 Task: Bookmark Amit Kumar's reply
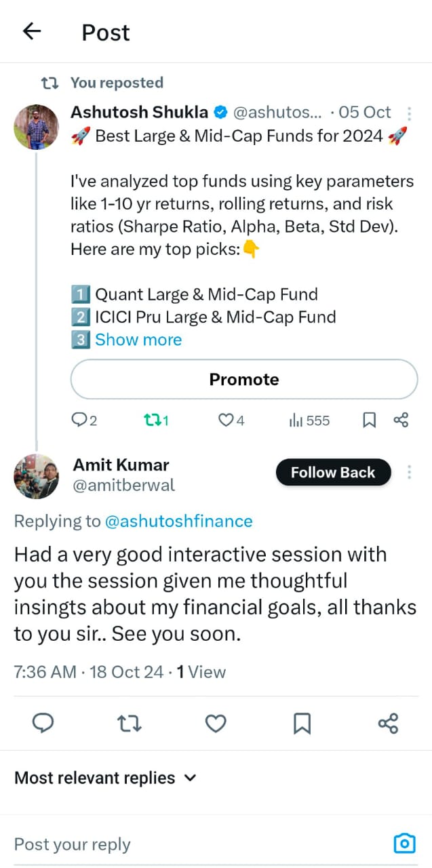[x=302, y=724]
